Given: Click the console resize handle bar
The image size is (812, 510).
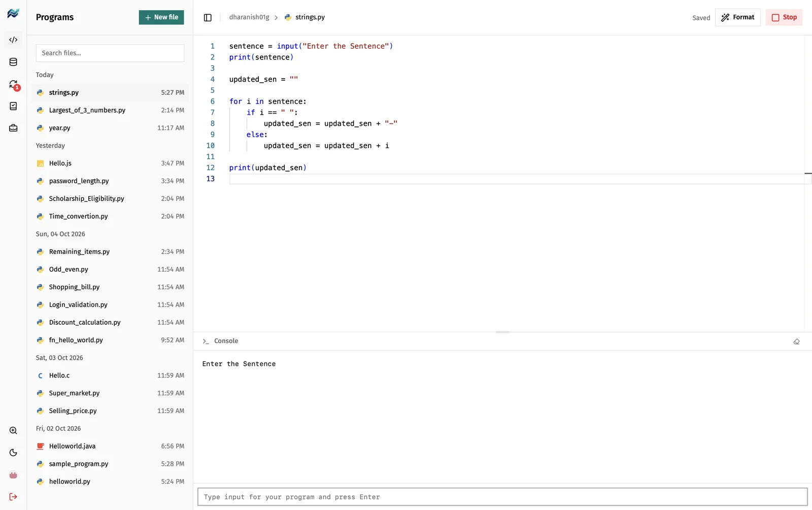Looking at the screenshot, I should 502,332.
